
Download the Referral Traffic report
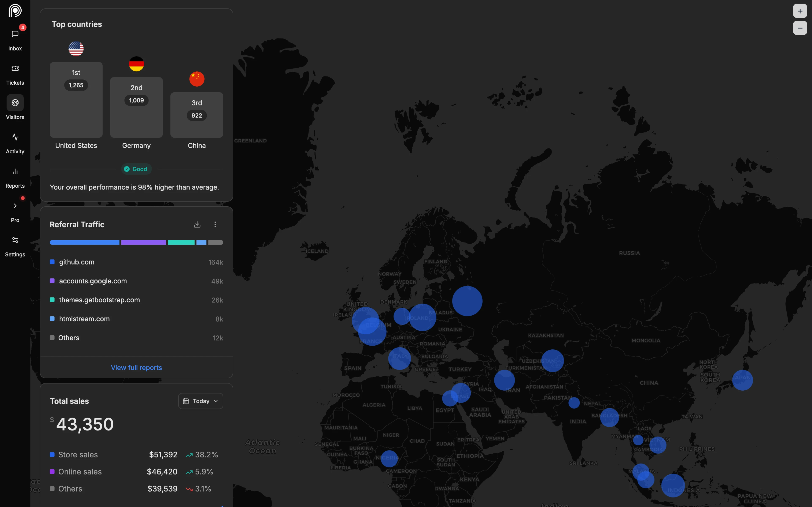[x=197, y=224]
